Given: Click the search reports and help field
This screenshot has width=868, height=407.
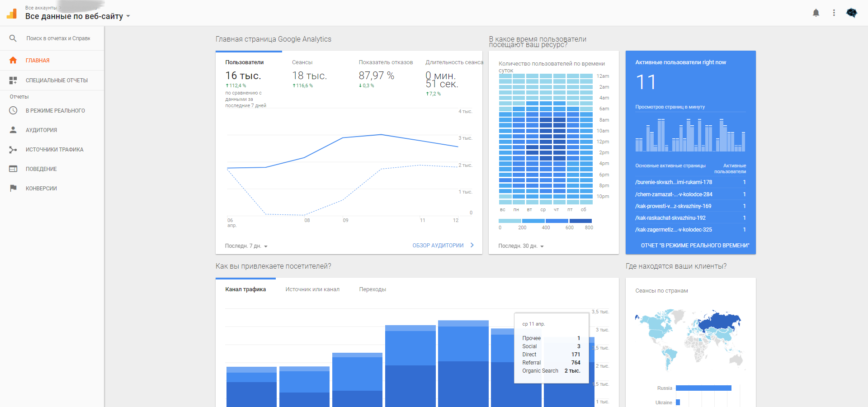Looking at the screenshot, I should [58, 38].
